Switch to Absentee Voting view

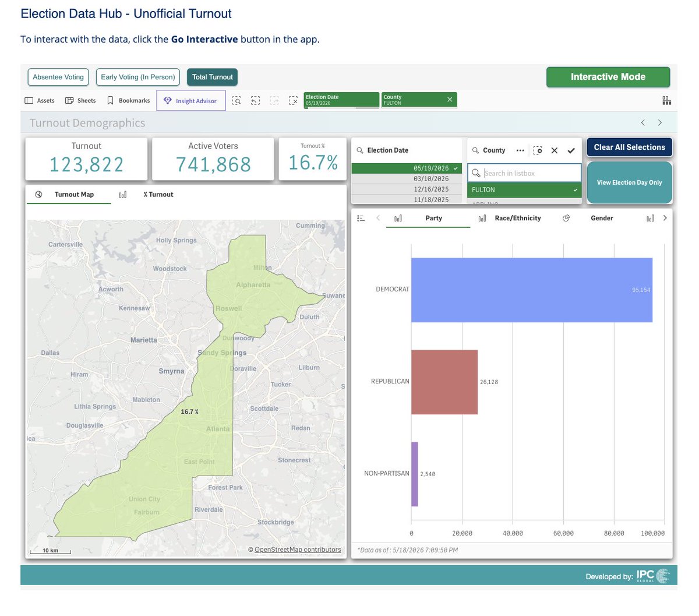point(58,77)
